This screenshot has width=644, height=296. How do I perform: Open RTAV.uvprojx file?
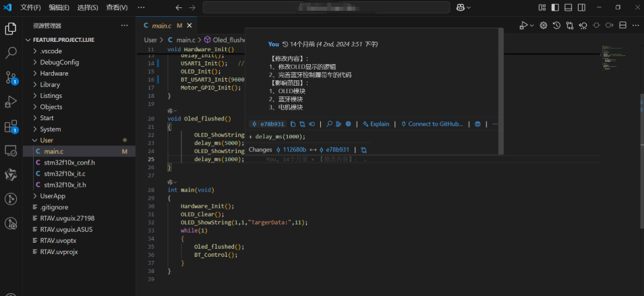79,251
